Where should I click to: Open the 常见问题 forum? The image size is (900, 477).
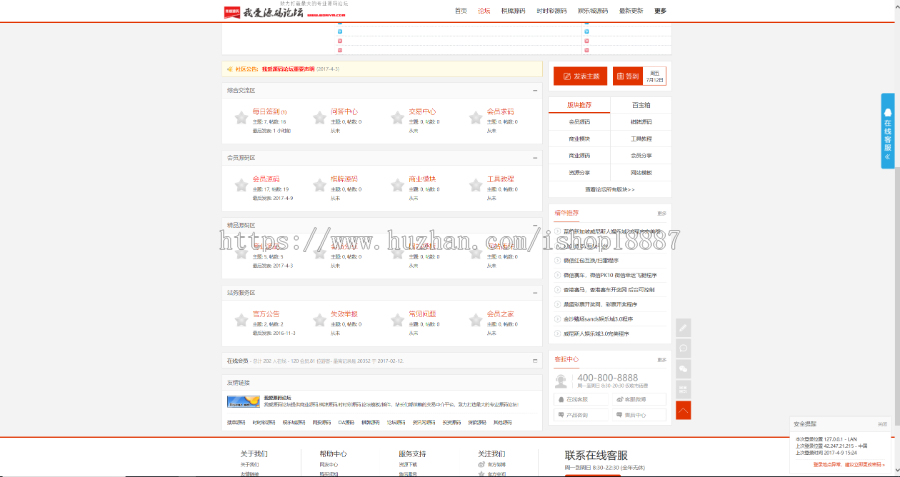[422, 314]
